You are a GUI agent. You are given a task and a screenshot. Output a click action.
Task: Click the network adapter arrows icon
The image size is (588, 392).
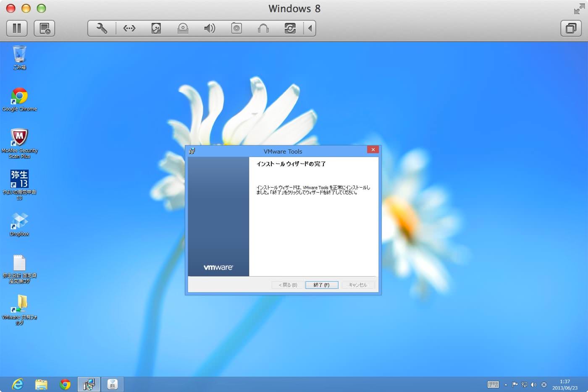click(x=129, y=28)
